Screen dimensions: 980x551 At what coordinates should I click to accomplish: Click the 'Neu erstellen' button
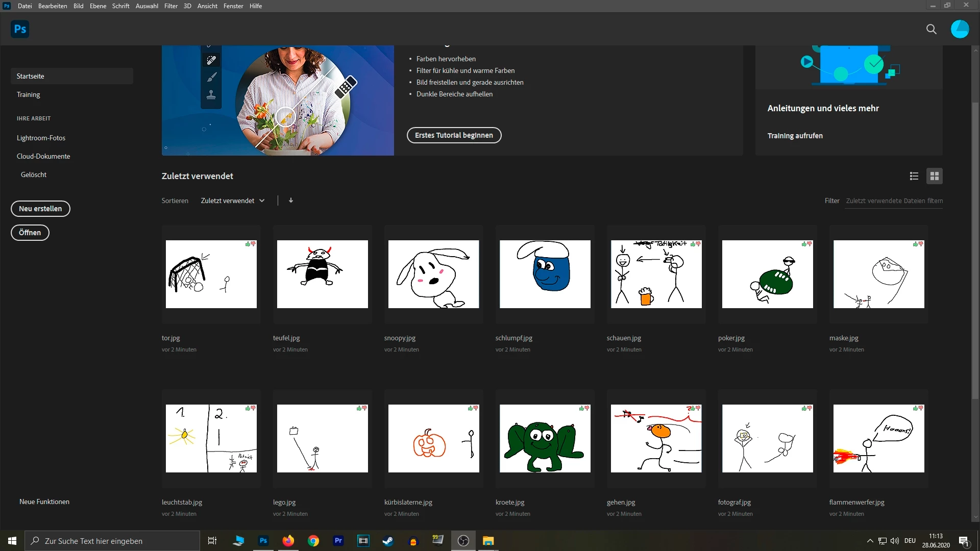point(40,209)
